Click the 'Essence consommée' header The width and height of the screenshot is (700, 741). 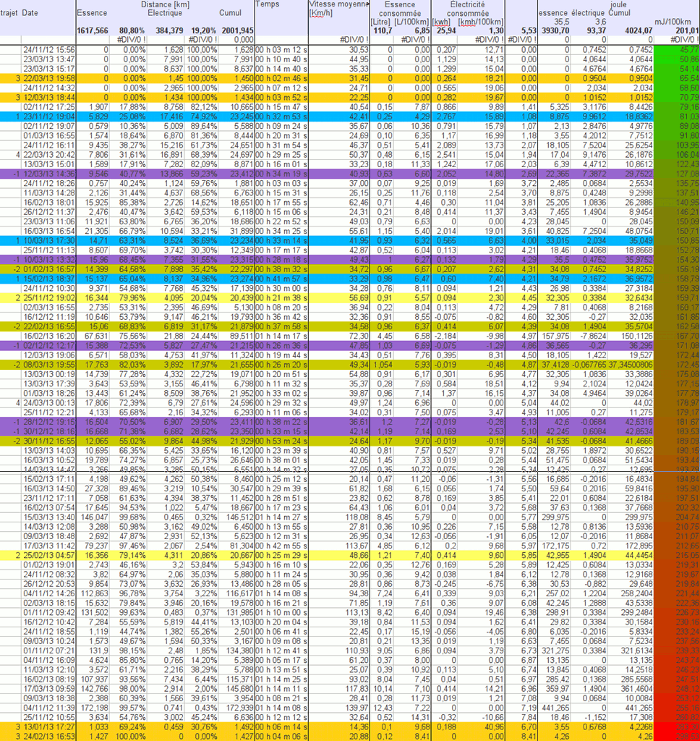click(400, 9)
